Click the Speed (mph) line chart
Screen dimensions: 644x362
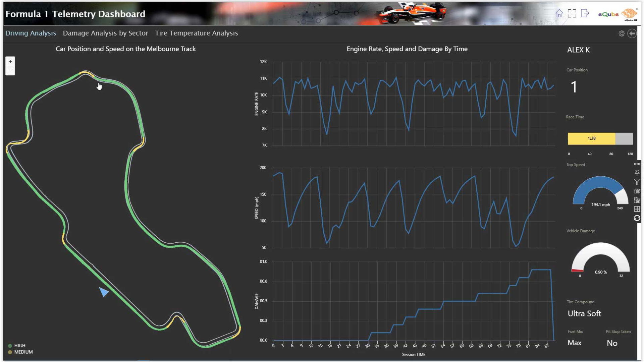[414, 208]
